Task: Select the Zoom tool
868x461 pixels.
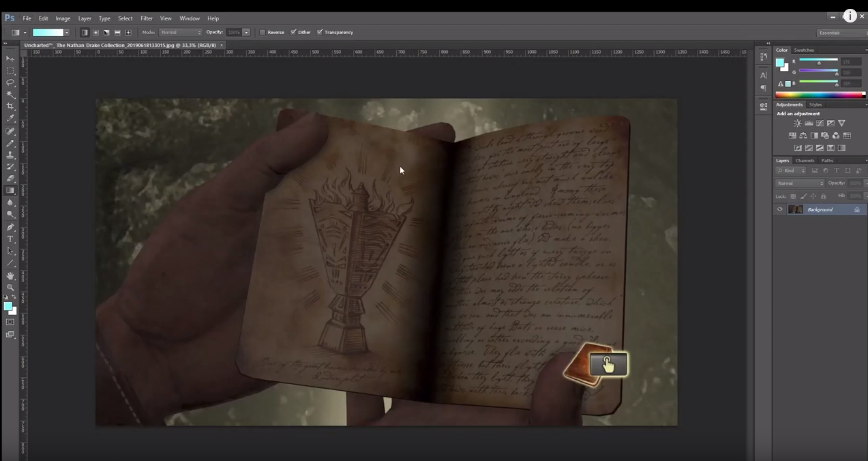Action: (x=10, y=287)
